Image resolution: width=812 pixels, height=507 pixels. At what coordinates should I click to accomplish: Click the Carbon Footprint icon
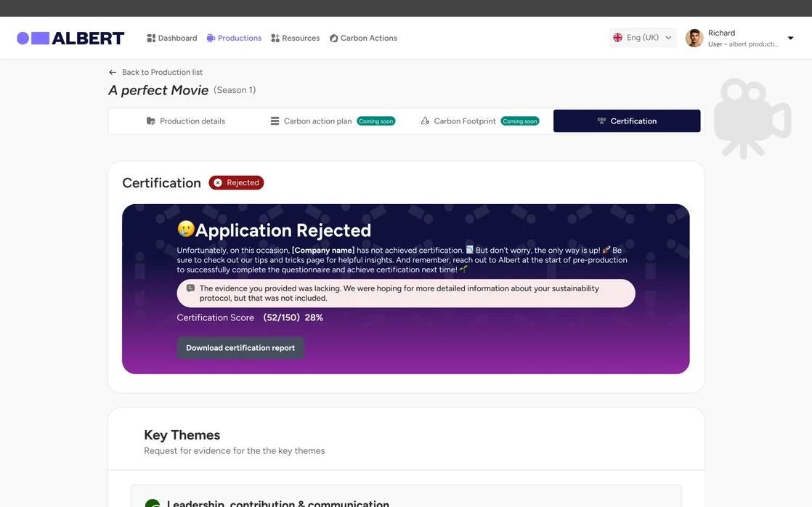(425, 121)
